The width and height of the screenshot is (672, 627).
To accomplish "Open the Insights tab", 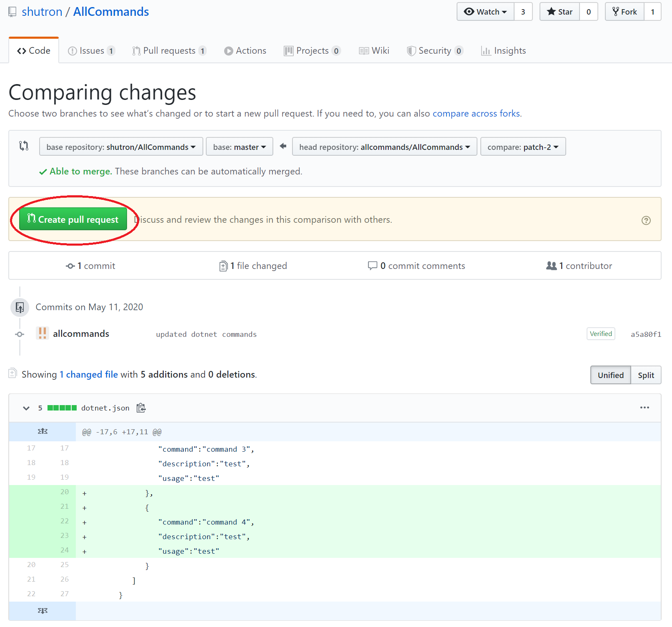I will pyautogui.click(x=503, y=51).
